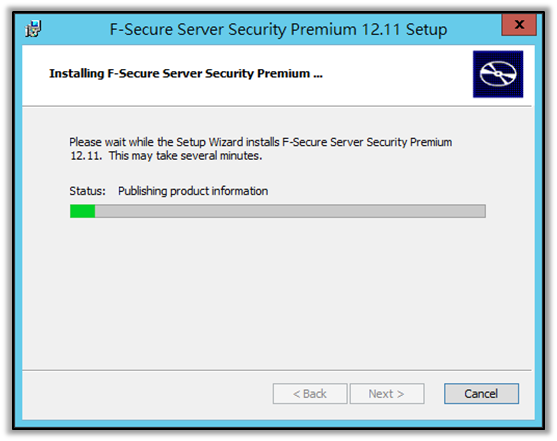557x441 pixels.
Task: Click the disabled < Back button
Action: tap(310, 393)
